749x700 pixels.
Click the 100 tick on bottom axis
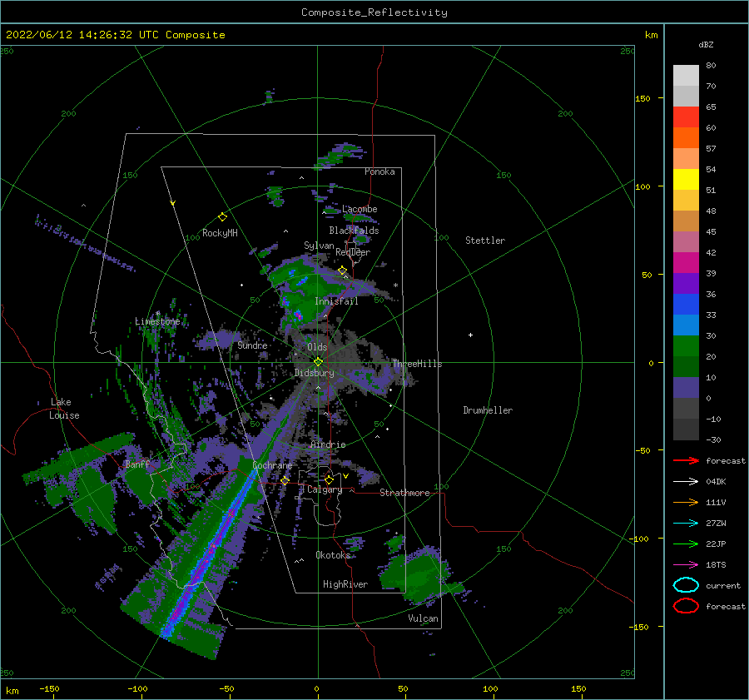[490, 688]
